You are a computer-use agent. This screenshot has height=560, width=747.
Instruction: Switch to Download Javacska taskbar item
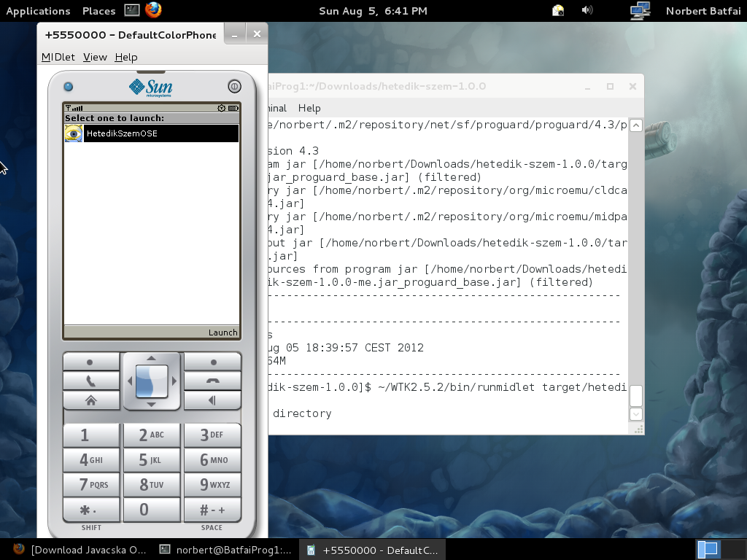pyautogui.click(x=80, y=550)
